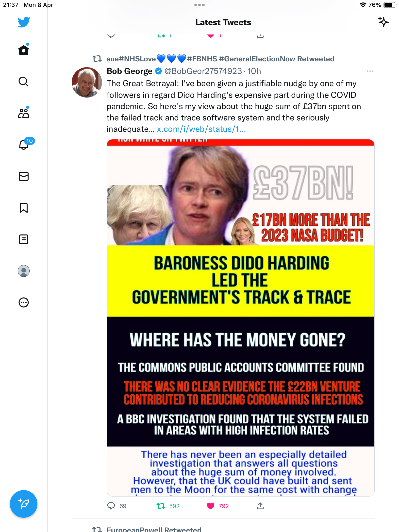
Task: Toggle retweet on tweet with 592 retweets
Action: coord(161,506)
